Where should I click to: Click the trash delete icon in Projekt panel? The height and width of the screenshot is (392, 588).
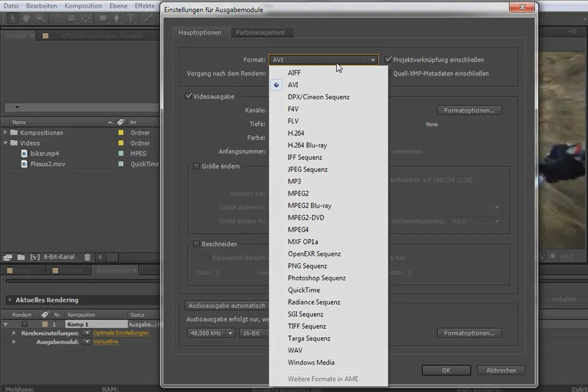[x=87, y=257]
